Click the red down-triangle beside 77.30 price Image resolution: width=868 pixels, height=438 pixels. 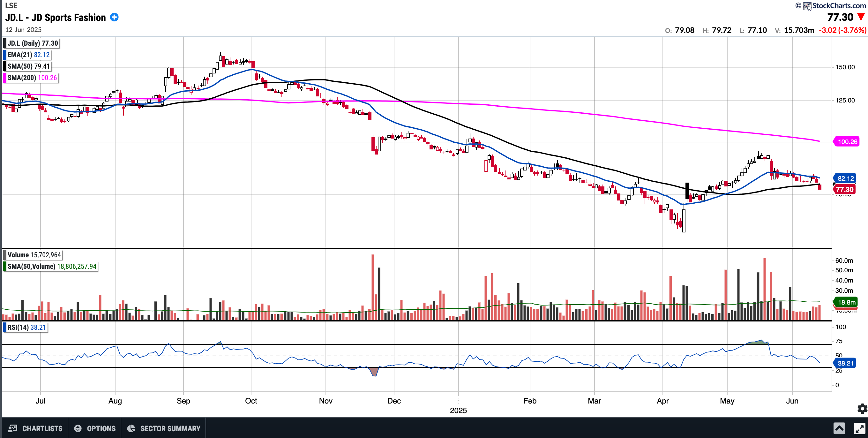[x=861, y=17]
